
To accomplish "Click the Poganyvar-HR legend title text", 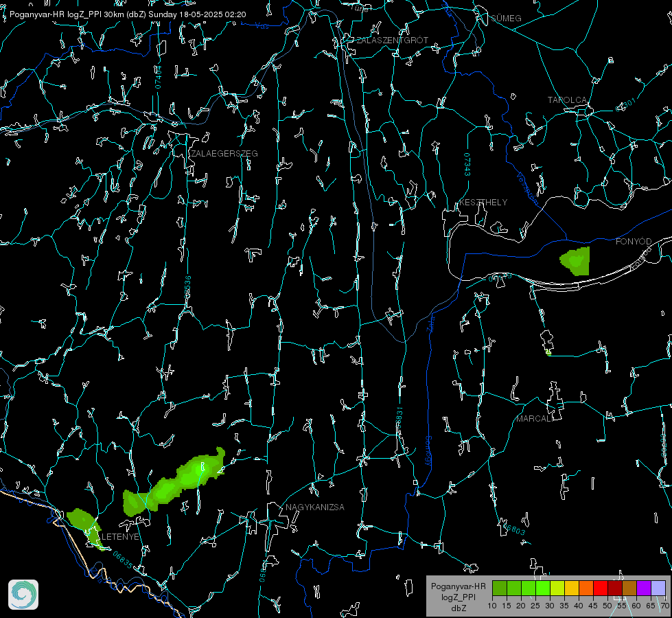I will 459,586.
